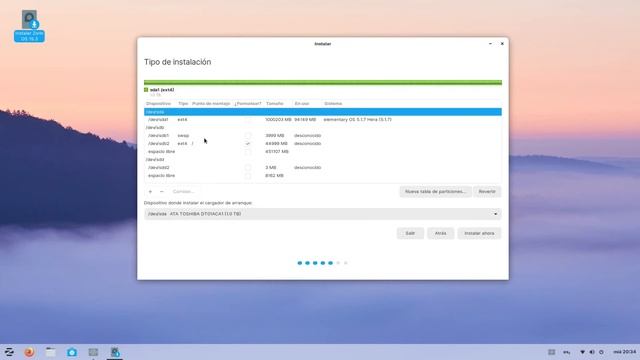Open the Install Zorin OS desktop icon
This screenshot has width=640, height=360.
pos(29,26)
